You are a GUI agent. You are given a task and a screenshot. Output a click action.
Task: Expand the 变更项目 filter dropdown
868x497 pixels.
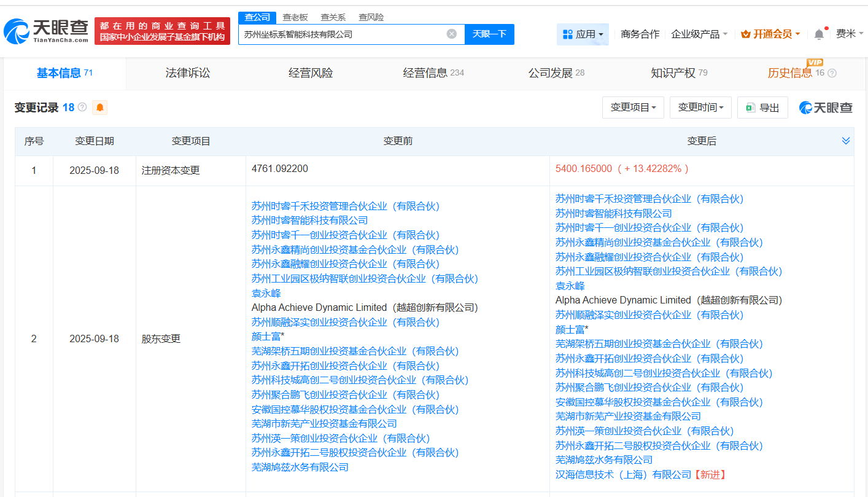click(x=633, y=108)
